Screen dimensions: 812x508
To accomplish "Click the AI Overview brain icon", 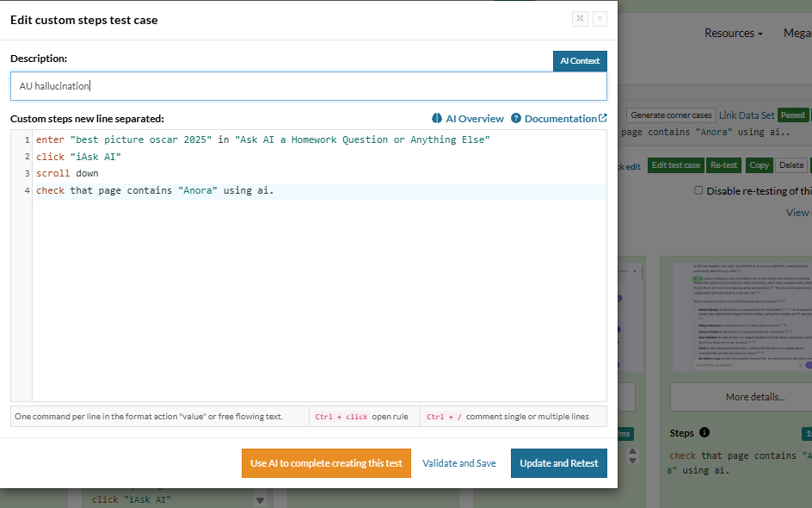I will [437, 119].
